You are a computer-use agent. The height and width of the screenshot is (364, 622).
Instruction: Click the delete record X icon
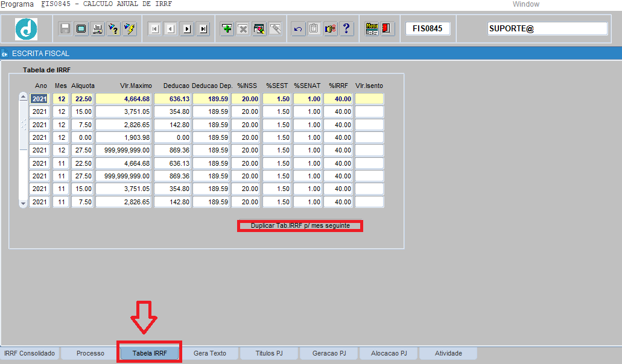243,29
